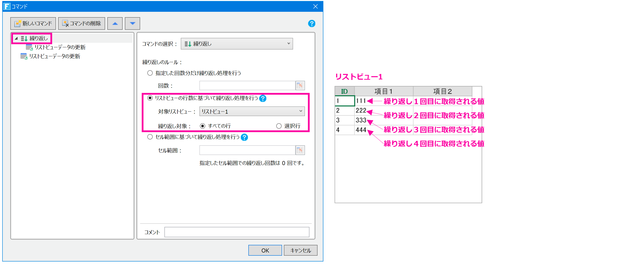Click the cell picker icon beside 回数
This screenshot has height=274, width=644.
(300, 86)
